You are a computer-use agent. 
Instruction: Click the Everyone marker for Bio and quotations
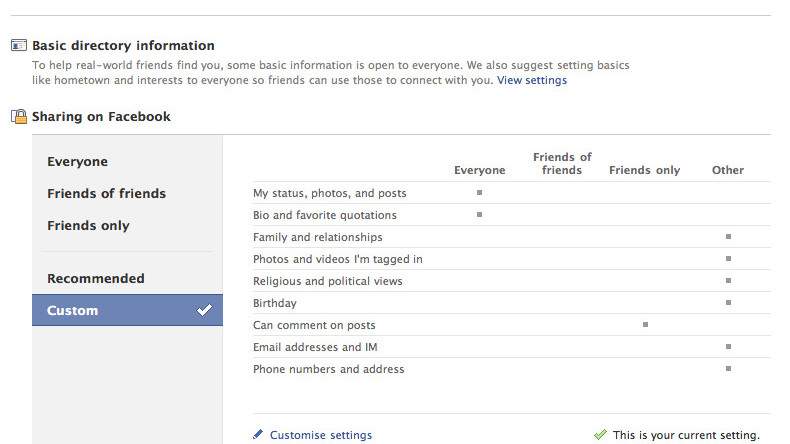point(479,215)
